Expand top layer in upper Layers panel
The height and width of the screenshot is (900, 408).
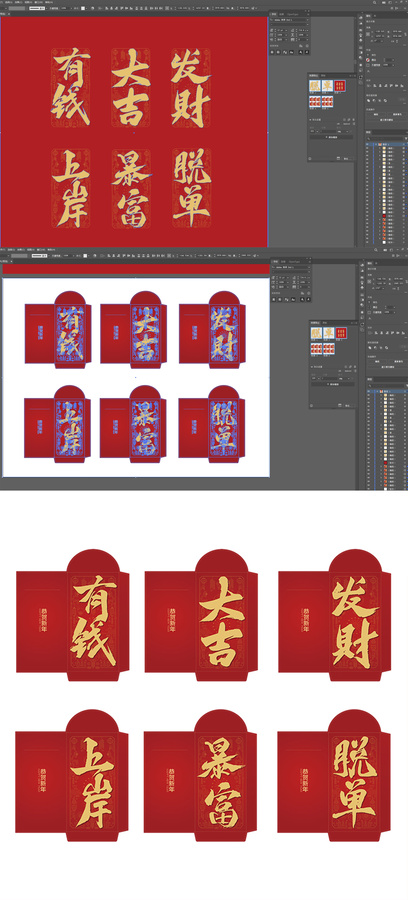click(x=376, y=144)
